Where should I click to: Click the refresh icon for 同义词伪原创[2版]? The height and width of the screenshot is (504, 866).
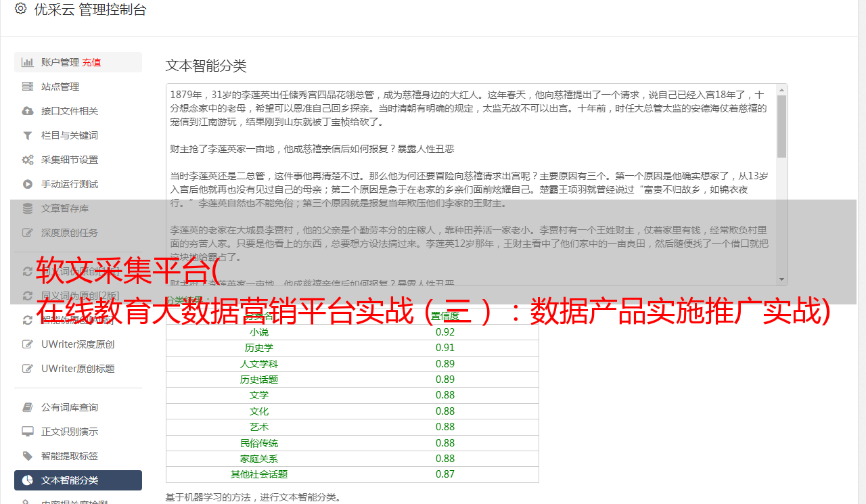pyautogui.click(x=28, y=296)
